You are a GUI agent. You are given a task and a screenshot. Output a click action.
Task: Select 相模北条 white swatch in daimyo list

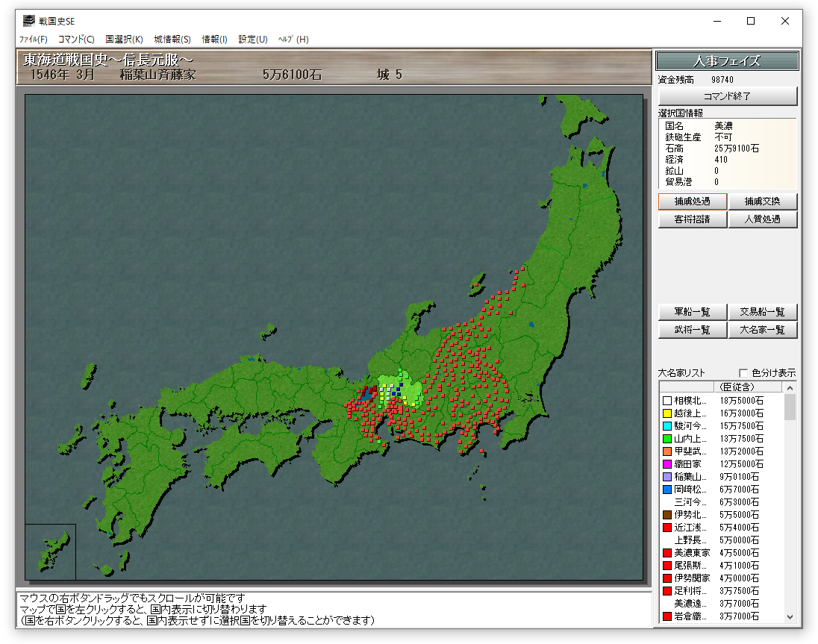click(667, 401)
